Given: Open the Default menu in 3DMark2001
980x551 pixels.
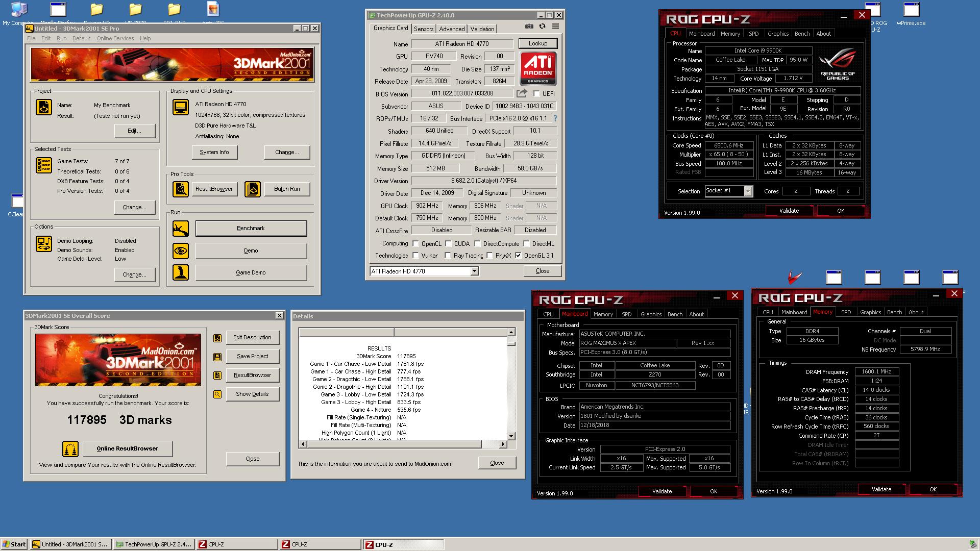Looking at the screenshot, I should (81, 38).
